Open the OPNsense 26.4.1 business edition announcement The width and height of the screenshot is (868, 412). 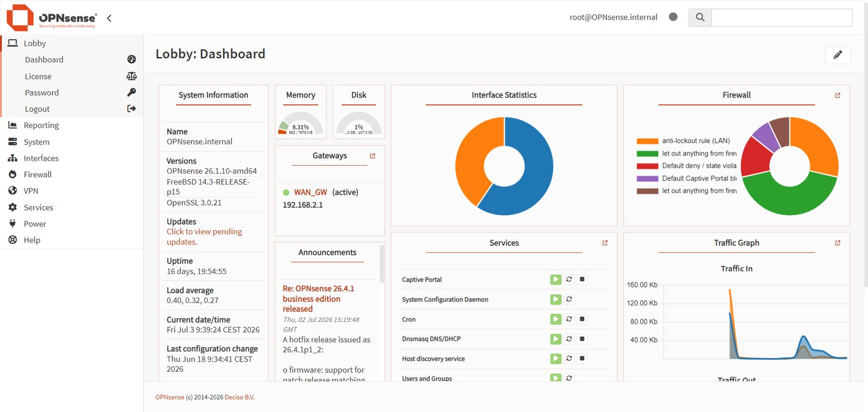tap(318, 299)
